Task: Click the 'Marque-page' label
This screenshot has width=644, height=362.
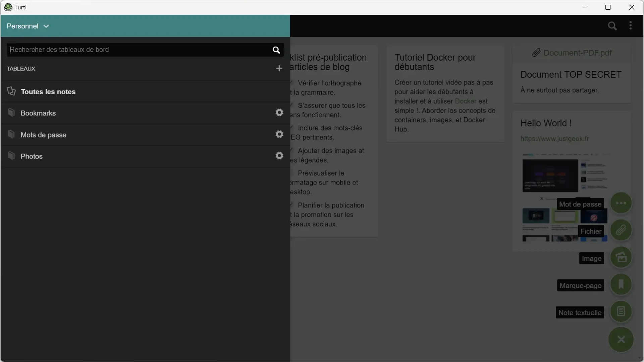Action: pos(580,286)
